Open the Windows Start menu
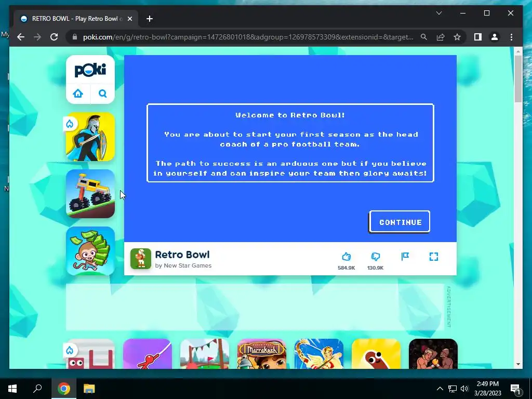This screenshot has height=399, width=532. (12, 389)
